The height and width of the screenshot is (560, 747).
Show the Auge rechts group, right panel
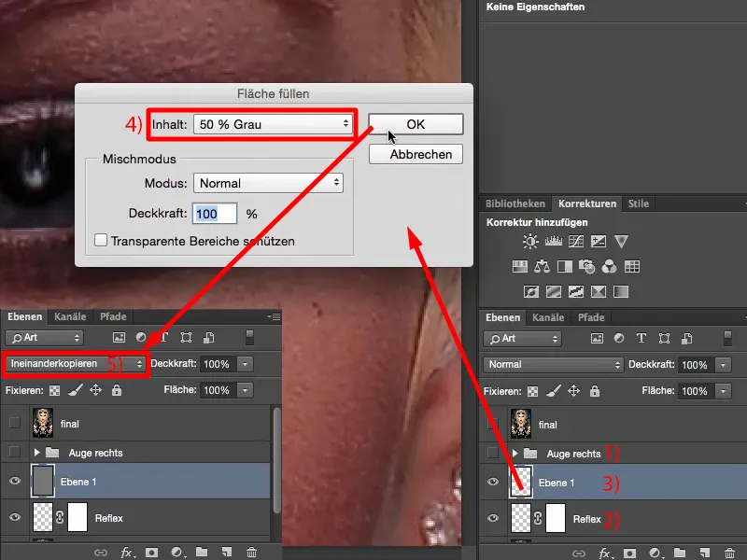click(x=493, y=453)
